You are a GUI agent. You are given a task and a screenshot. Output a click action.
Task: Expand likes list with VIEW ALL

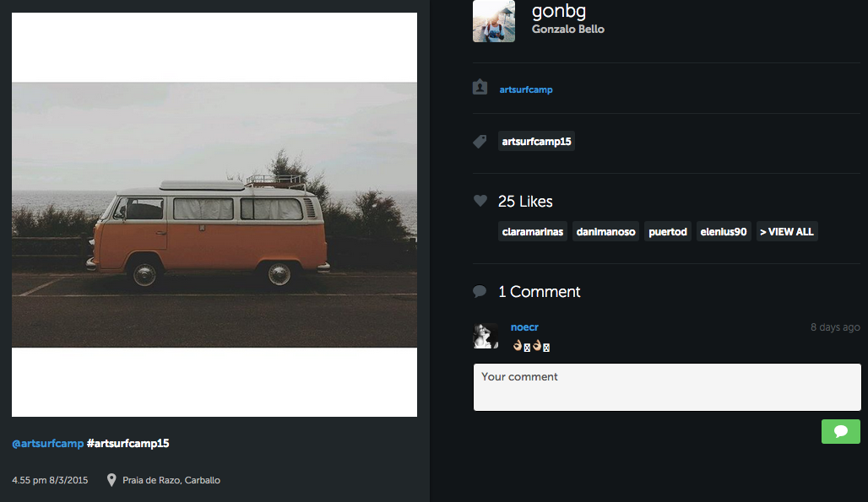(x=786, y=231)
